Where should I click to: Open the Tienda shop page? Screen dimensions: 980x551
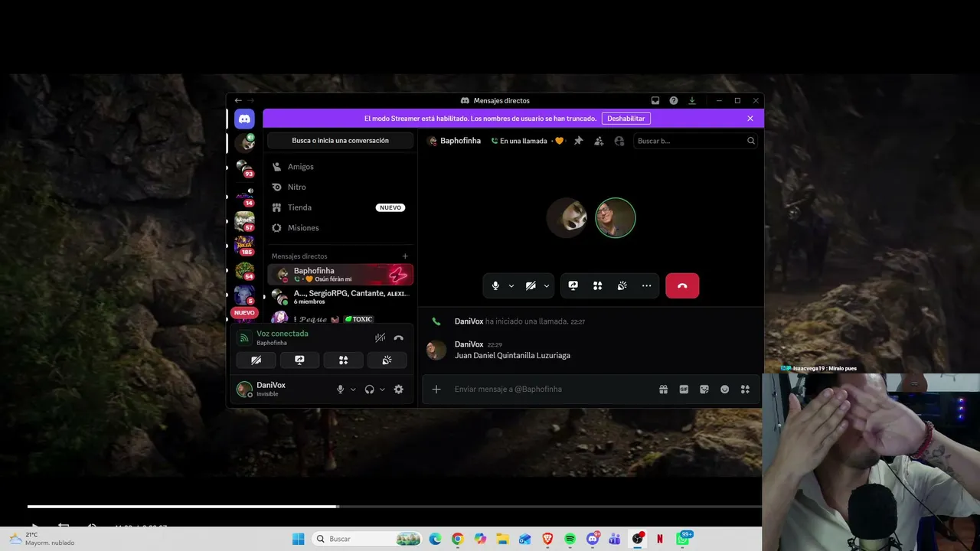tap(341, 207)
